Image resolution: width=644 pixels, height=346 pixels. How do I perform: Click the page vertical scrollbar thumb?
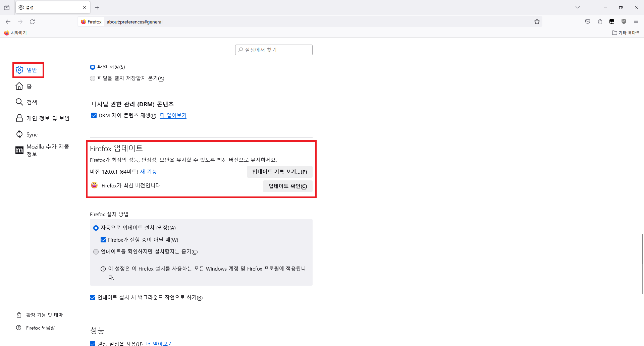tap(643, 264)
